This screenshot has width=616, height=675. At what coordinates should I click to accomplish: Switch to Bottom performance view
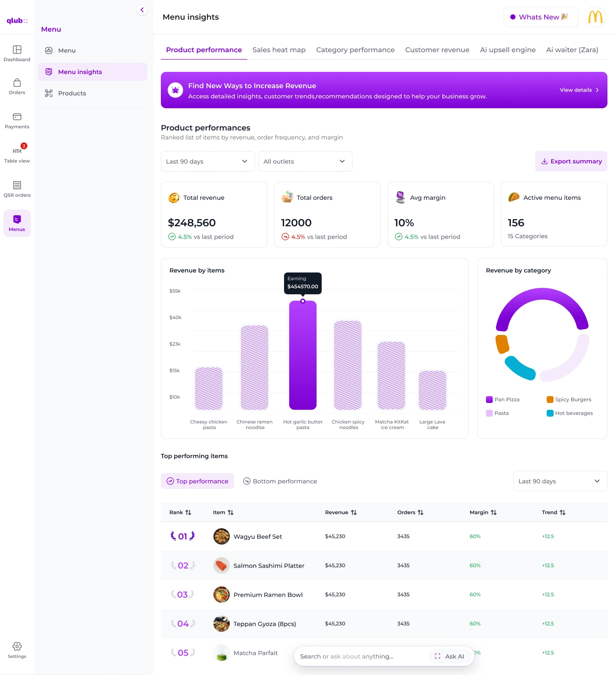[280, 481]
